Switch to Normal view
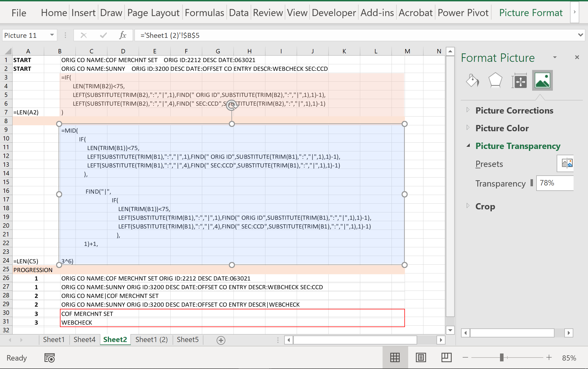The width and height of the screenshot is (588, 369). [395, 358]
